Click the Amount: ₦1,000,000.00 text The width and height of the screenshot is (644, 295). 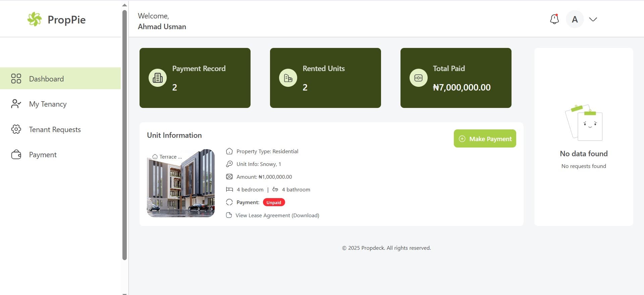264,177
